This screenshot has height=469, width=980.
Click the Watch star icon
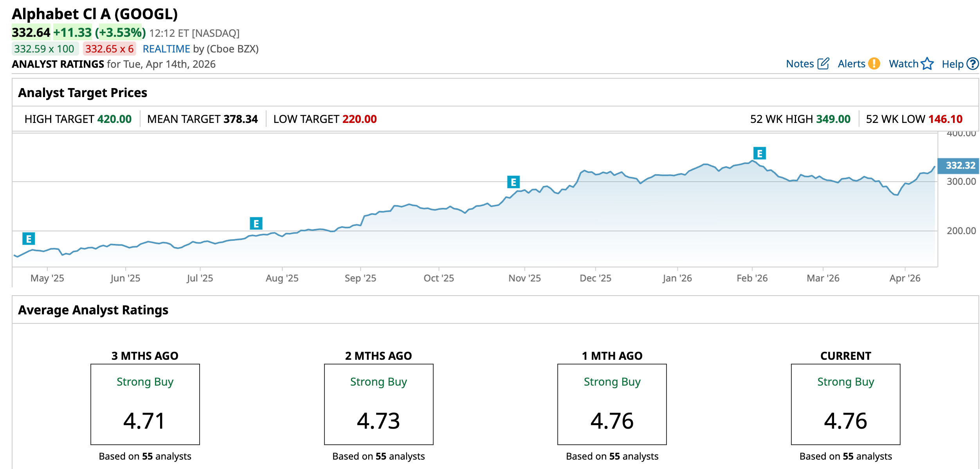[927, 64]
